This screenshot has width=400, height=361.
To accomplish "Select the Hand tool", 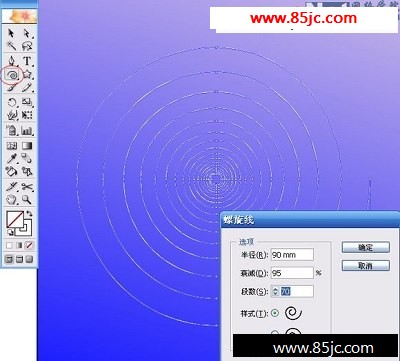I will point(12,200).
